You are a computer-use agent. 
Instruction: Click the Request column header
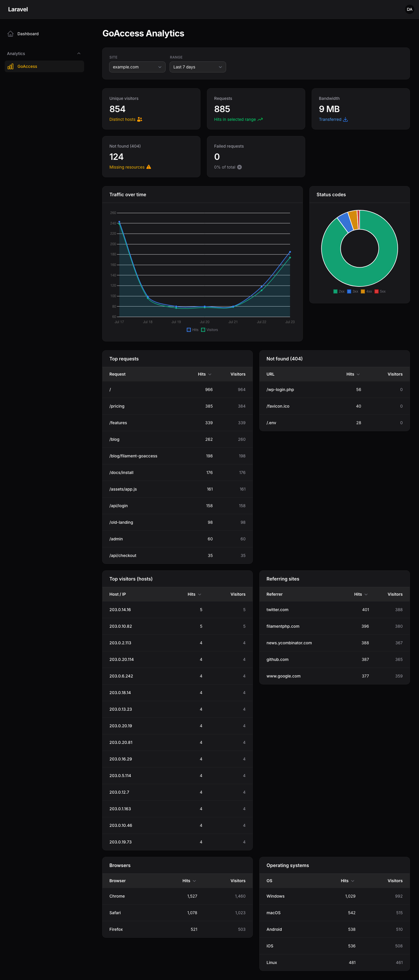coord(118,374)
